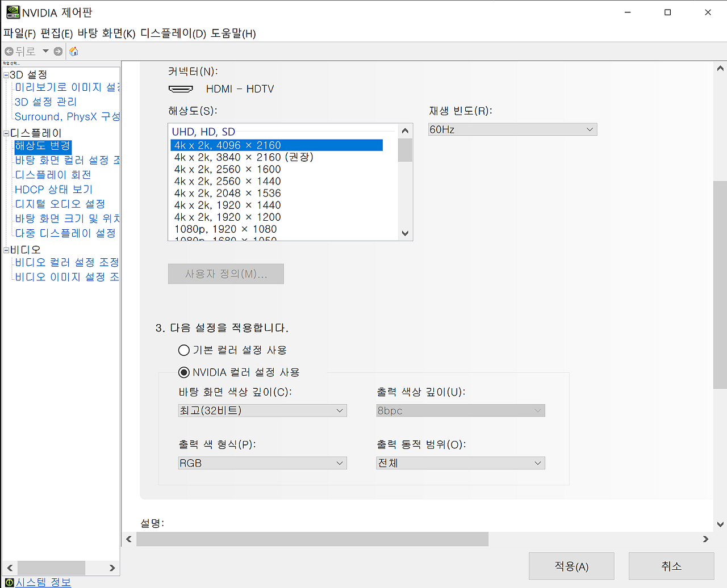Click main panel scroll left arrow

(x=129, y=539)
